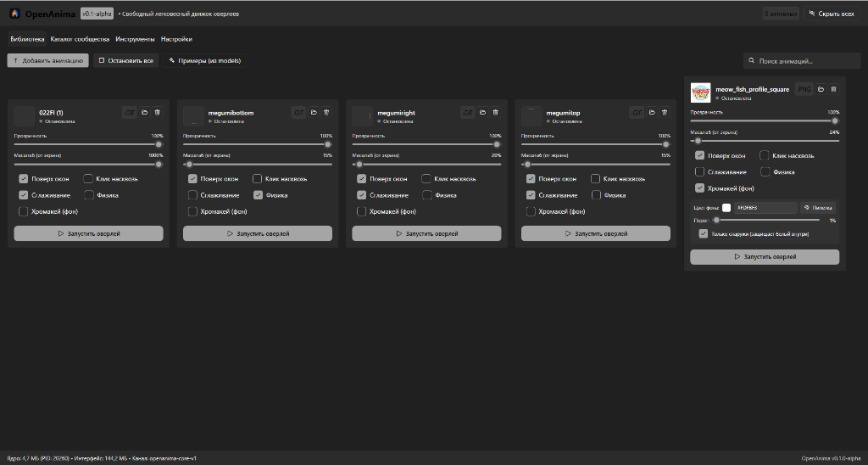
Task: Click Скрыть всех in the header
Action: coord(832,14)
